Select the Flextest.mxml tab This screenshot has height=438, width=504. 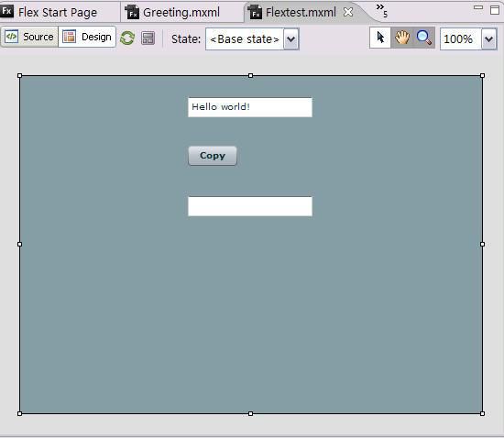point(301,13)
